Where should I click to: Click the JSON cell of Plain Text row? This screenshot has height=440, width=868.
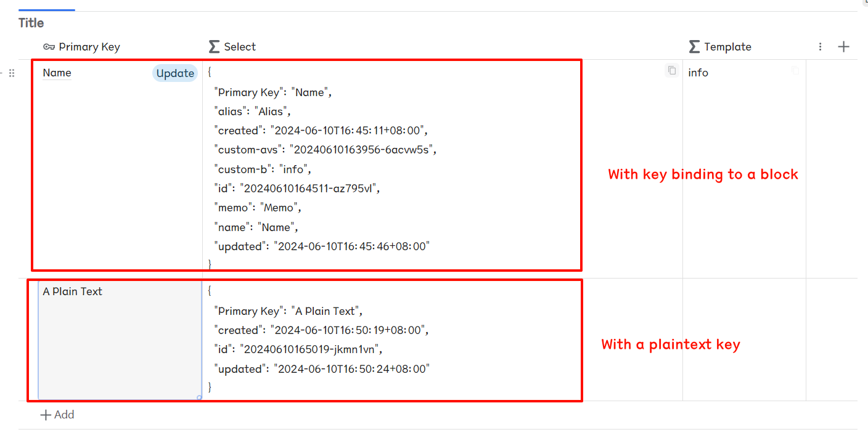click(370, 340)
